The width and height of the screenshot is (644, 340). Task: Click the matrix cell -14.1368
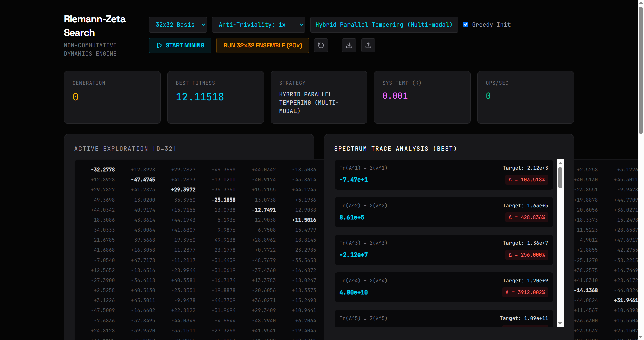[x=586, y=290]
